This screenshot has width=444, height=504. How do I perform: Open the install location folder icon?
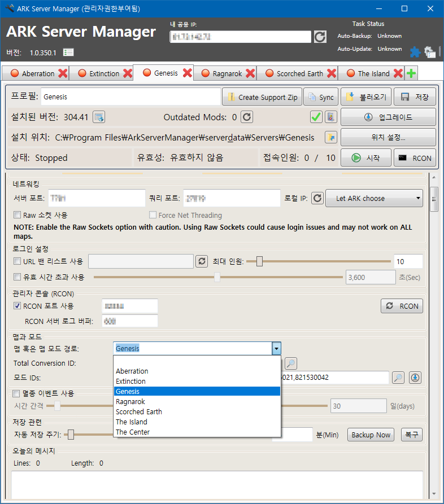(x=331, y=137)
